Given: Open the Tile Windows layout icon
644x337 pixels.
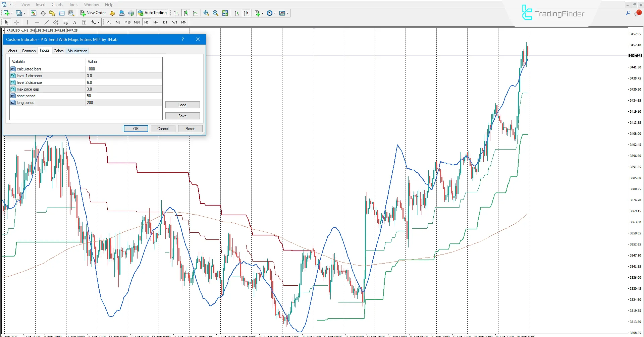Looking at the screenshot, I should pyautogui.click(x=225, y=13).
